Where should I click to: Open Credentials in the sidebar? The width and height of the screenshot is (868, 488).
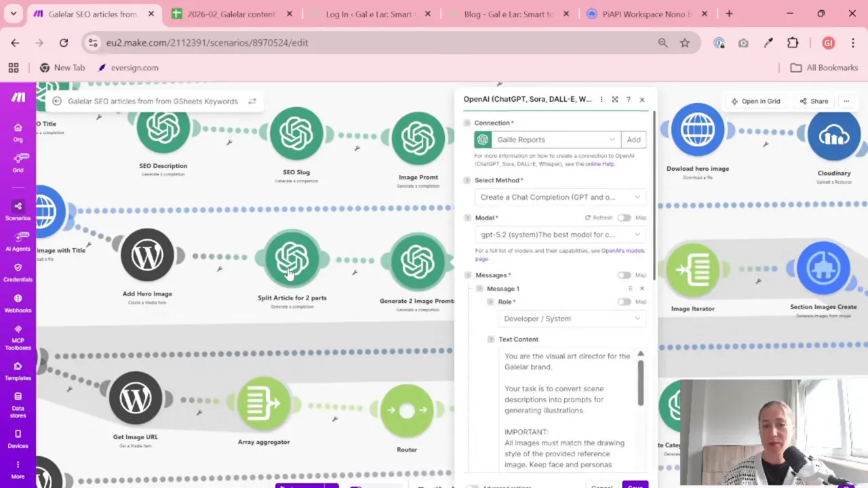(18, 272)
